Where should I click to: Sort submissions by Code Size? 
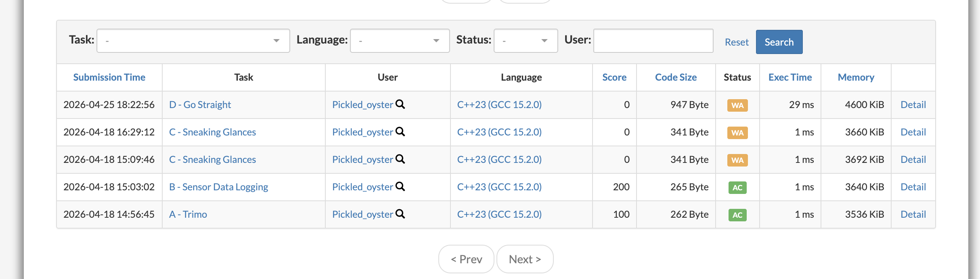676,77
